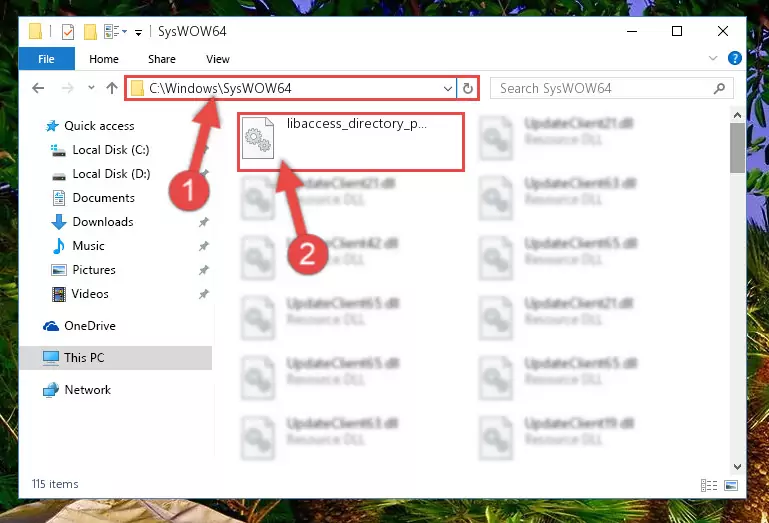
Task: Select OneDrive in the sidebar
Action: (90, 326)
